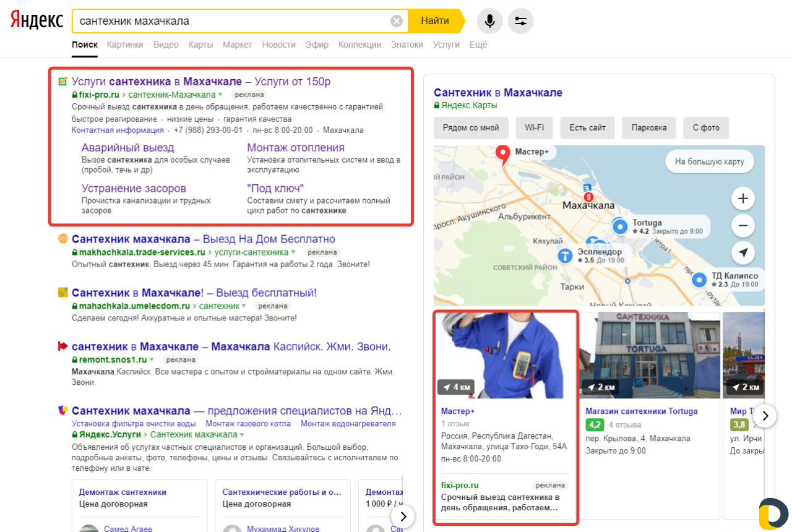
Task: Open result Сантехник махачкала – Выезд На Дом Бесплатно
Action: pos(204,239)
